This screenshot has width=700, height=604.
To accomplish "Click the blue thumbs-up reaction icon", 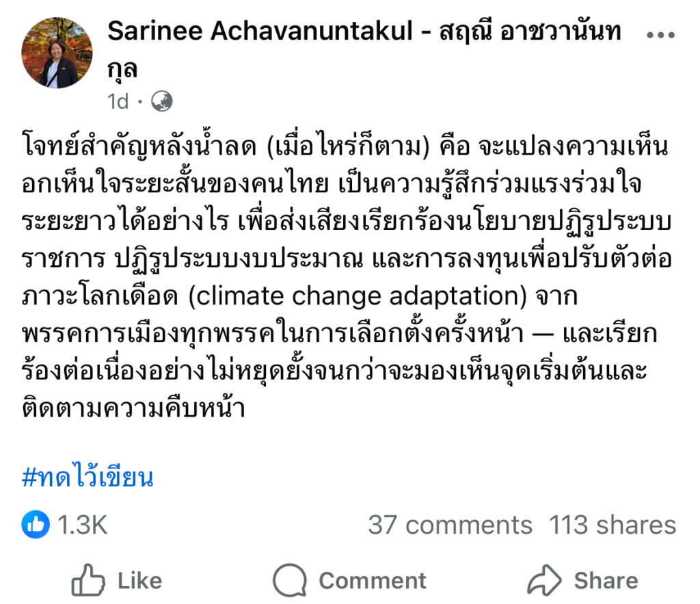I will pos(36,525).
